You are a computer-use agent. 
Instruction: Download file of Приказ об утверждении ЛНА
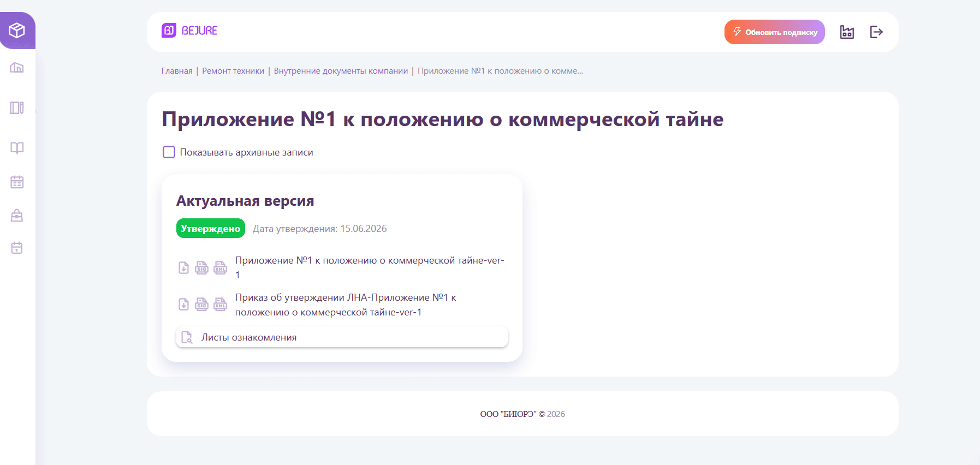[x=184, y=305]
